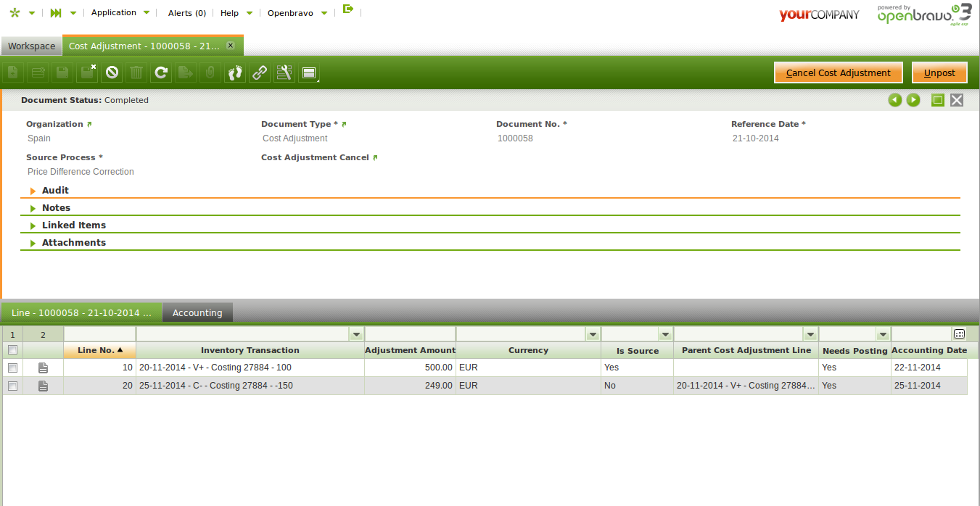Click the link chain toolbar icon
980x506 pixels.
pyautogui.click(x=259, y=72)
